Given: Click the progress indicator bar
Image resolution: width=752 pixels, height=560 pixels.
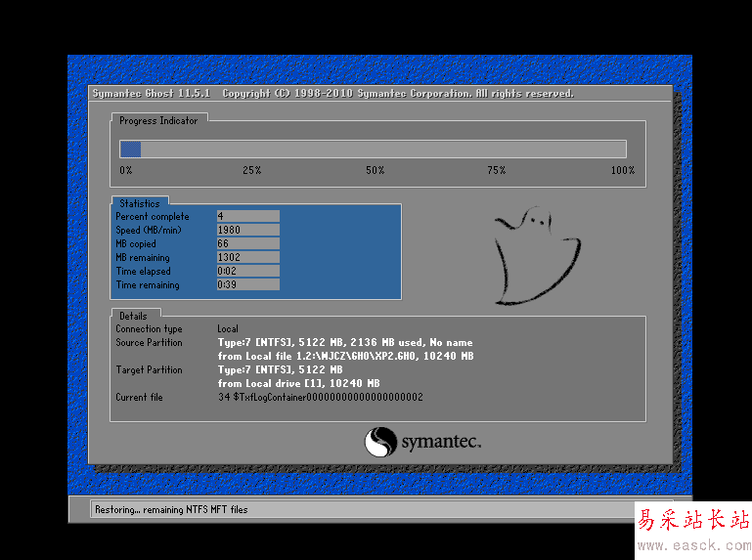Looking at the screenshot, I should coord(373,150).
